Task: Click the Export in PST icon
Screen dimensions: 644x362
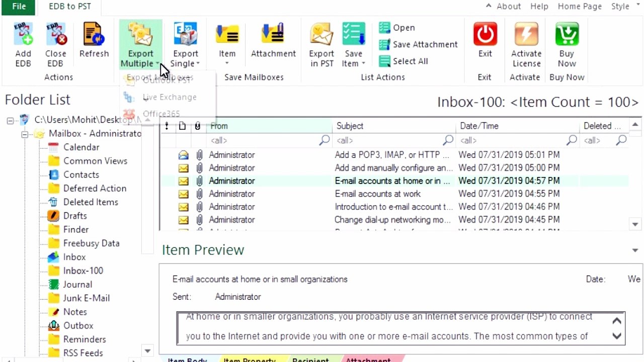Action: pos(321,34)
